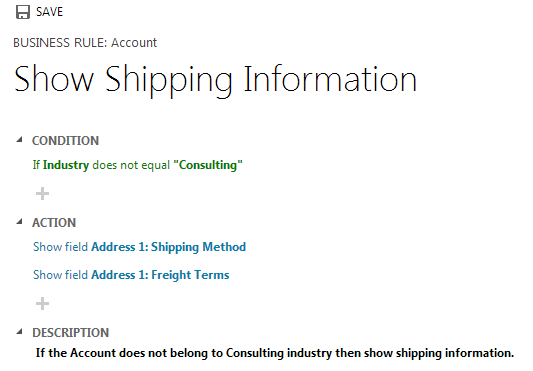This screenshot has height=371, width=533.
Task: Click the DESCRIPTION section heading
Action: click(70, 333)
